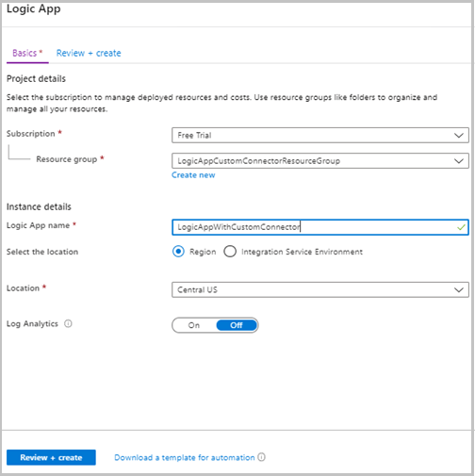
Task: Click the Log Analytics info icon
Action: [x=68, y=323]
